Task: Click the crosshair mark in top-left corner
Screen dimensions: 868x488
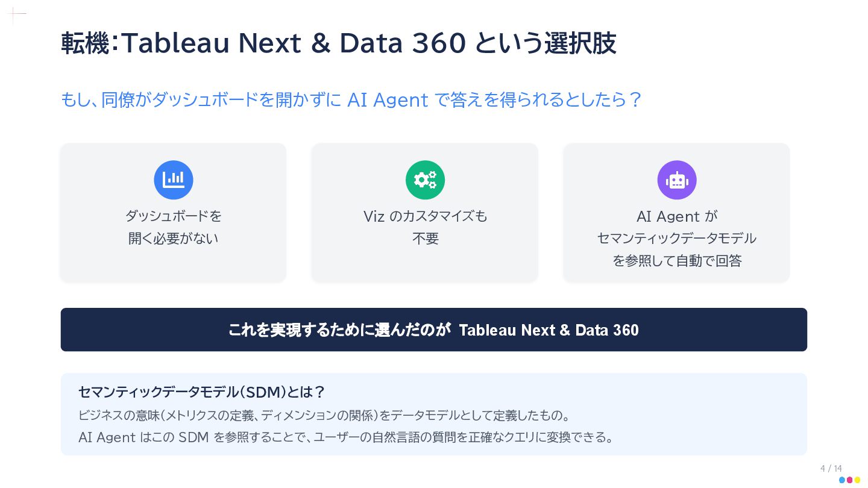Action: [16, 14]
